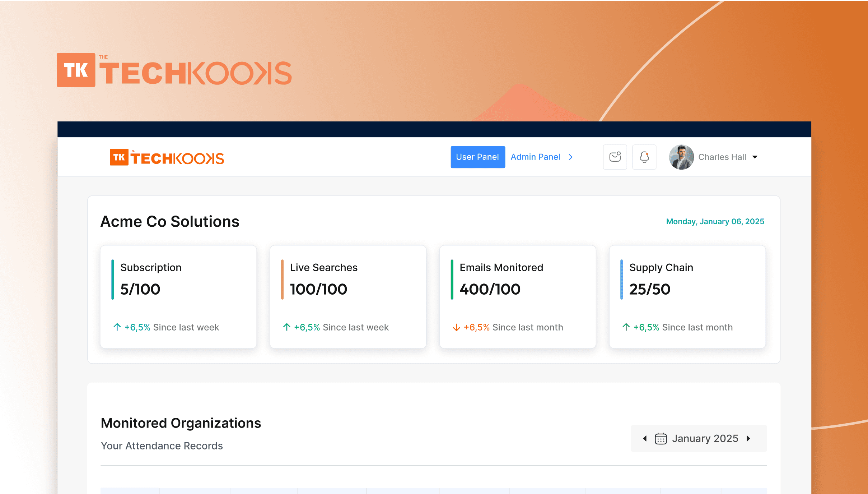Screen dimensions: 868x494
Task: Click the downward trend arrow on Emails Monitored
Action: pyautogui.click(x=456, y=327)
